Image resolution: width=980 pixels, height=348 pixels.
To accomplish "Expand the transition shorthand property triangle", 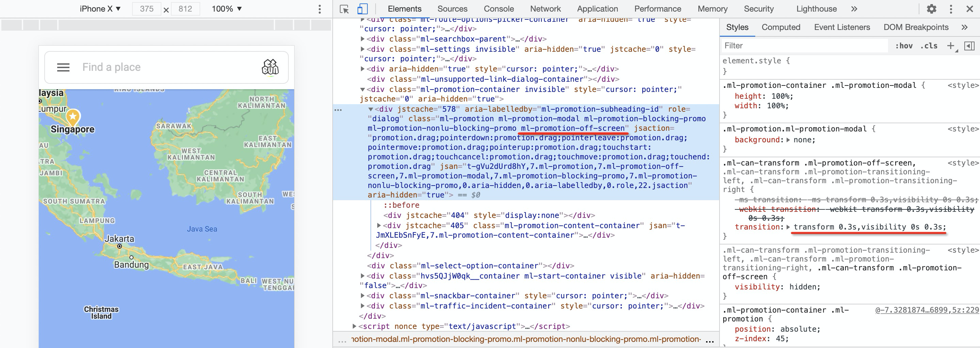I will tap(788, 227).
